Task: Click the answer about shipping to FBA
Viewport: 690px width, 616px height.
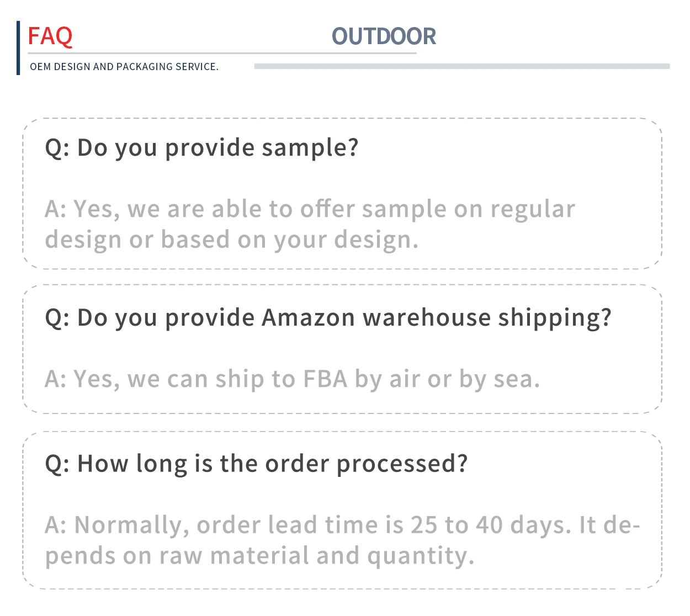Action: pos(293,379)
